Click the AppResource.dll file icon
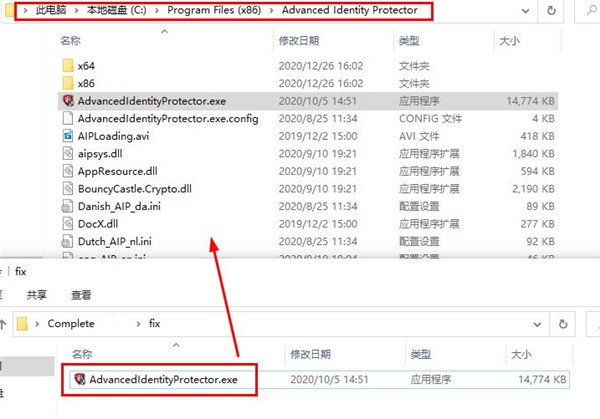600x419 pixels. point(68,171)
